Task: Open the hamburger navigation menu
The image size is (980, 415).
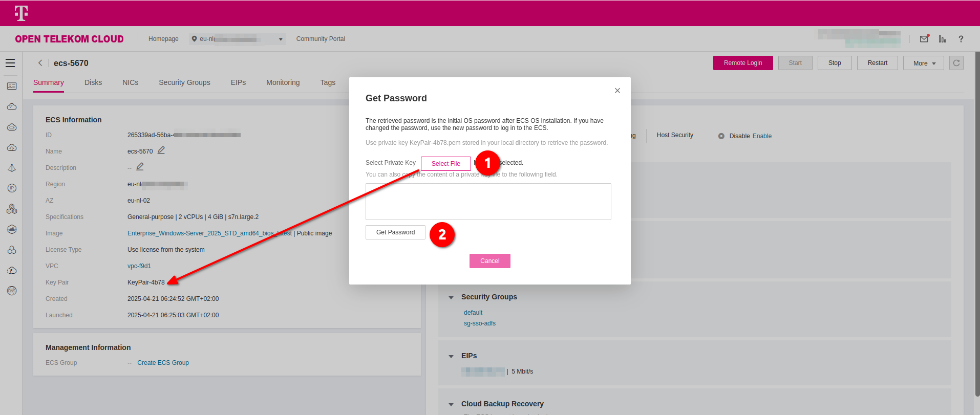Action: [x=10, y=63]
